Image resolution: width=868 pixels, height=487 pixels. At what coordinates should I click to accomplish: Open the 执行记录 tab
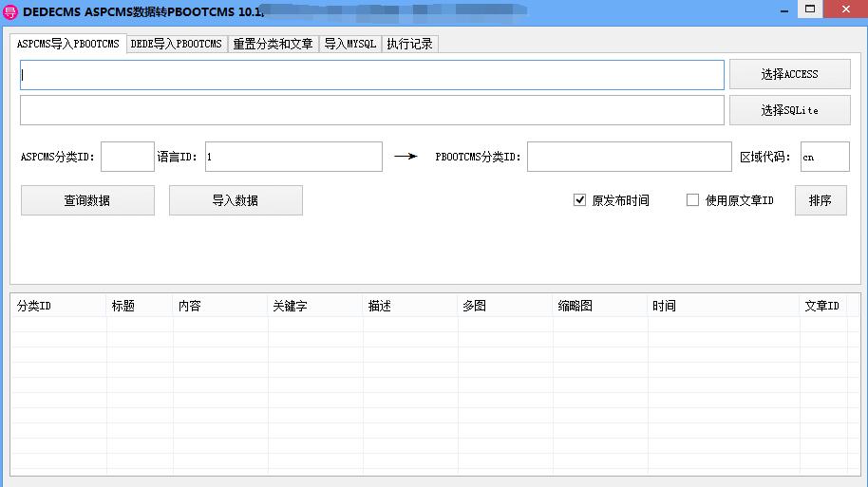(x=409, y=44)
